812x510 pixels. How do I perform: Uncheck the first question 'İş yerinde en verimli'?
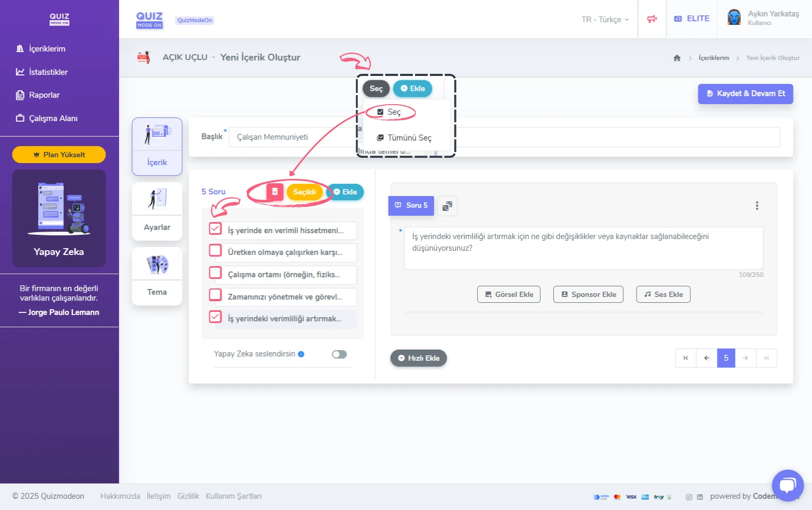pos(215,229)
